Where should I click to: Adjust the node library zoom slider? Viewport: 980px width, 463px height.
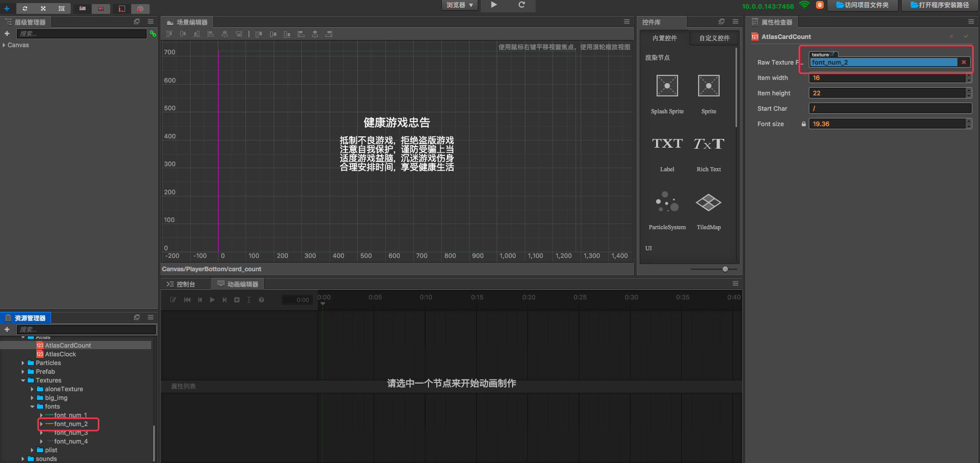coord(725,269)
